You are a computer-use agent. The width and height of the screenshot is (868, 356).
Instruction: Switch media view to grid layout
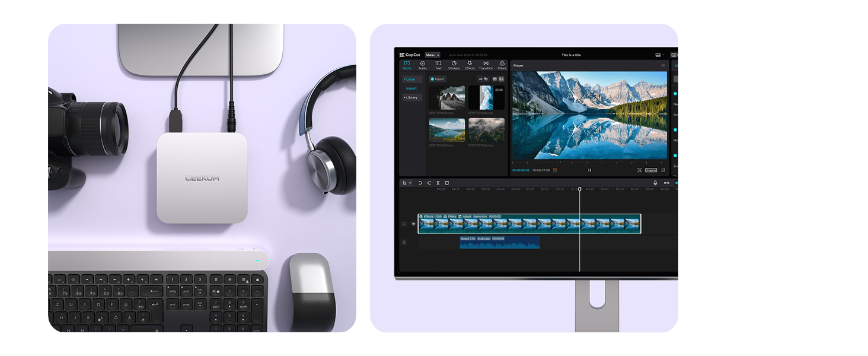tap(502, 79)
